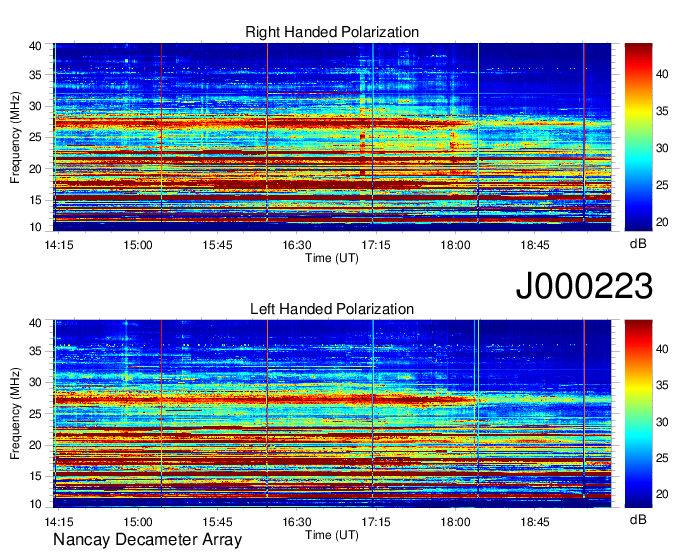This screenshot has height=552, width=680.
Task: Click the 30 MHz tick label of the bottom plot
Action: point(36,382)
